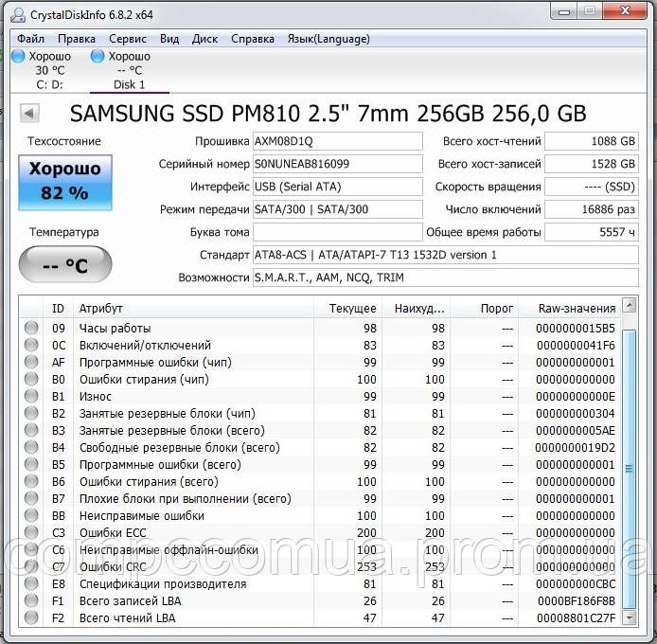Viewport: 657px width, 644px height.
Task: Open the Файл menu
Action: [x=30, y=39]
